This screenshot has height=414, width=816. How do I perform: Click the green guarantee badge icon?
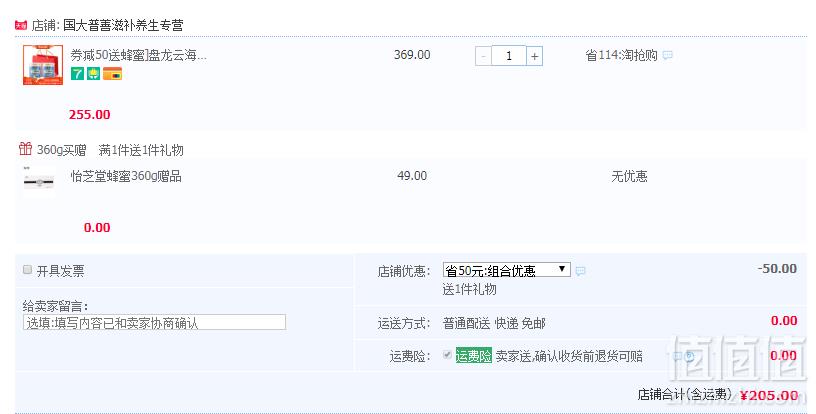(x=94, y=74)
